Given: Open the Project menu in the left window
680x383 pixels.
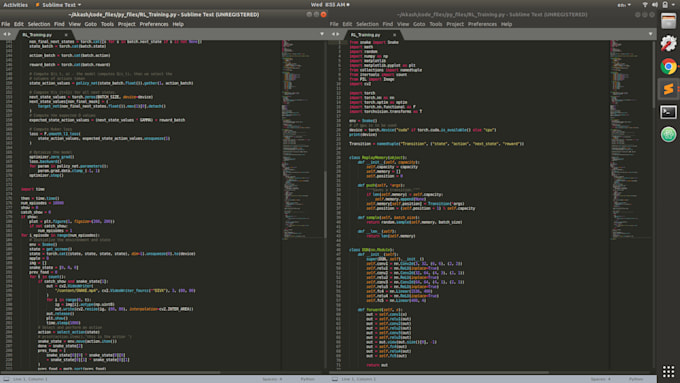Looking at the screenshot, I should [x=127, y=24].
